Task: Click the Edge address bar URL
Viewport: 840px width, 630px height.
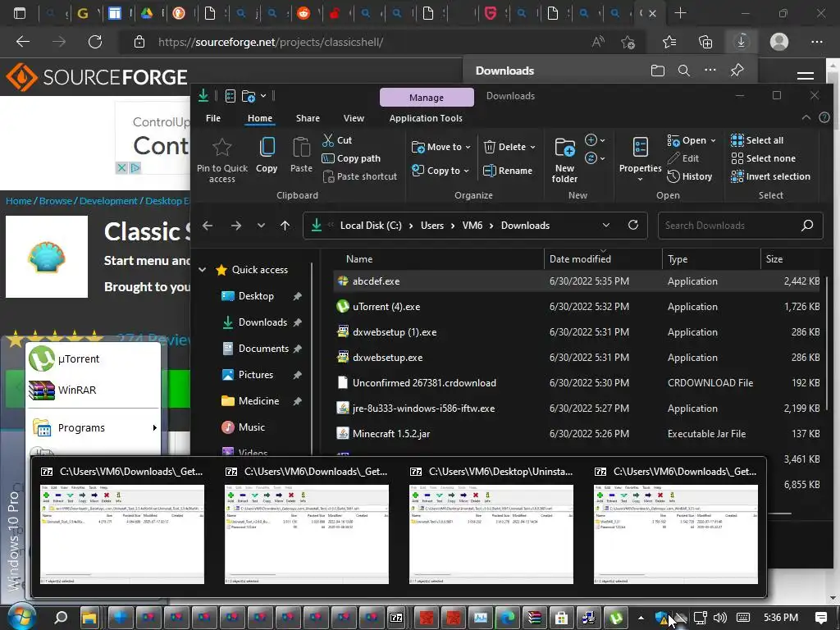Action: (271, 42)
